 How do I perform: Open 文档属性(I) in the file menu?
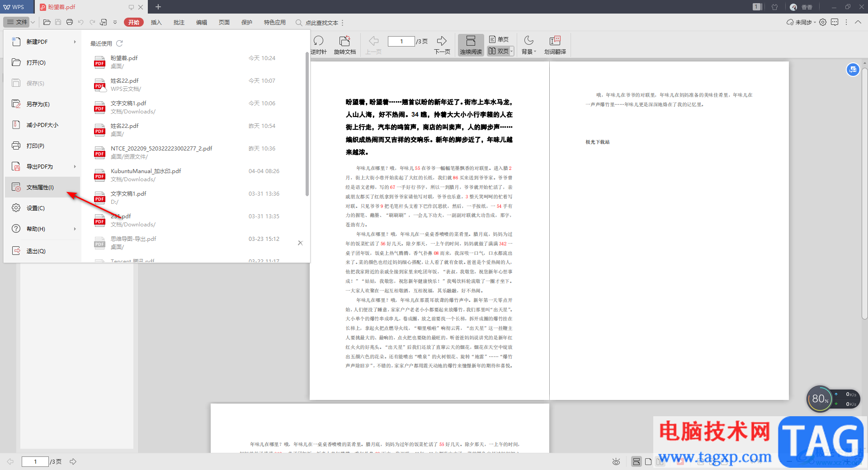coord(43,187)
